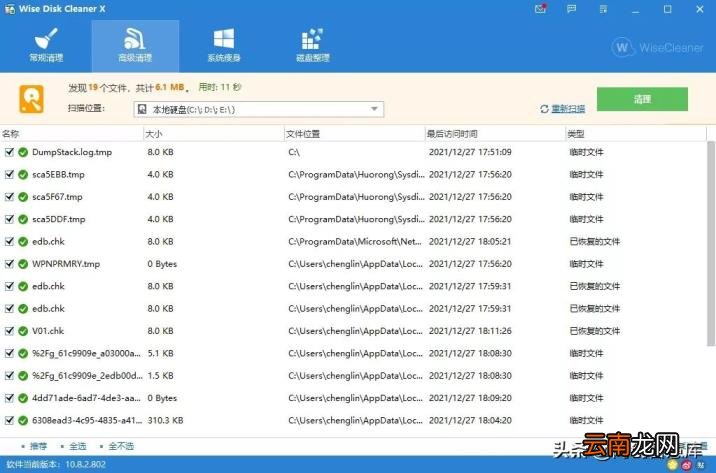716x473 pixels.
Task: Click green status icon of WPNPRMRY.tmp
Action: tap(23, 264)
